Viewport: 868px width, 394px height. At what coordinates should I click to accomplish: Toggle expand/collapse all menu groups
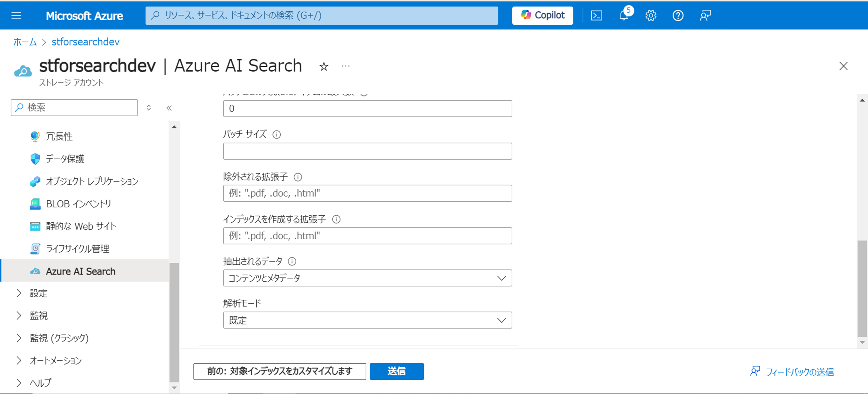click(x=149, y=108)
